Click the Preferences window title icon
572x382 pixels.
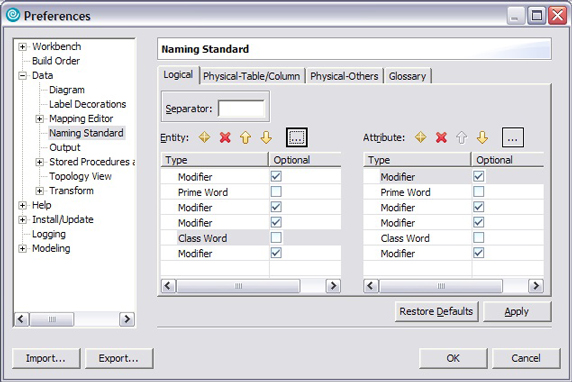(13, 15)
